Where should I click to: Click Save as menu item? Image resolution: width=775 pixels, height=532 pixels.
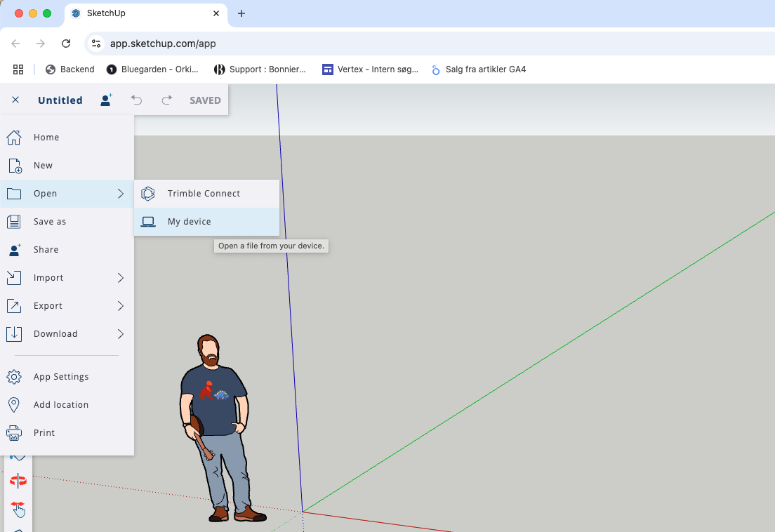(50, 222)
